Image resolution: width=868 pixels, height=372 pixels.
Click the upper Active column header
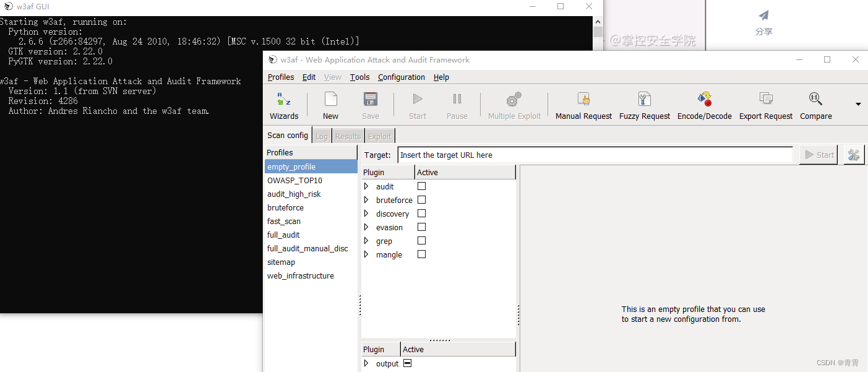[465, 172]
